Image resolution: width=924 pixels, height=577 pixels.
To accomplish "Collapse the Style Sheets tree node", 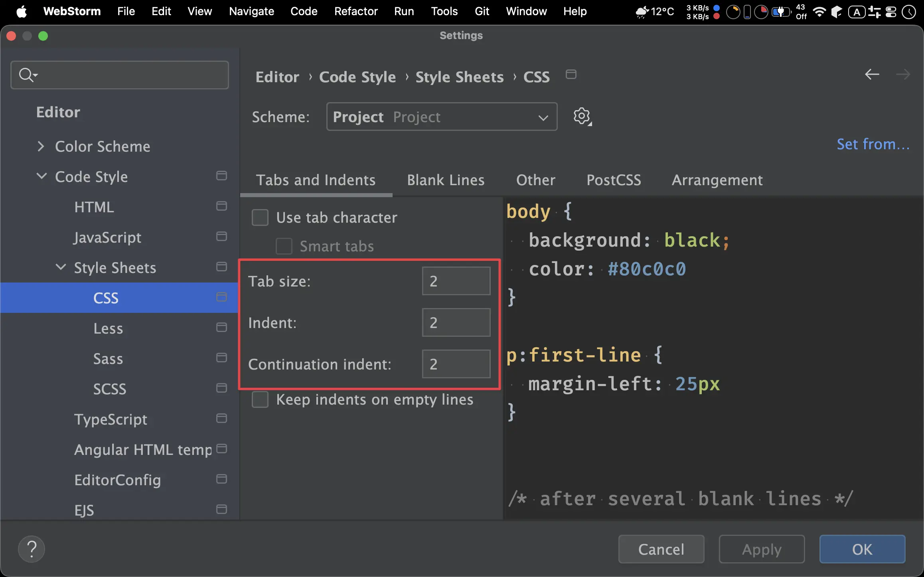I will click(x=61, y=267).
